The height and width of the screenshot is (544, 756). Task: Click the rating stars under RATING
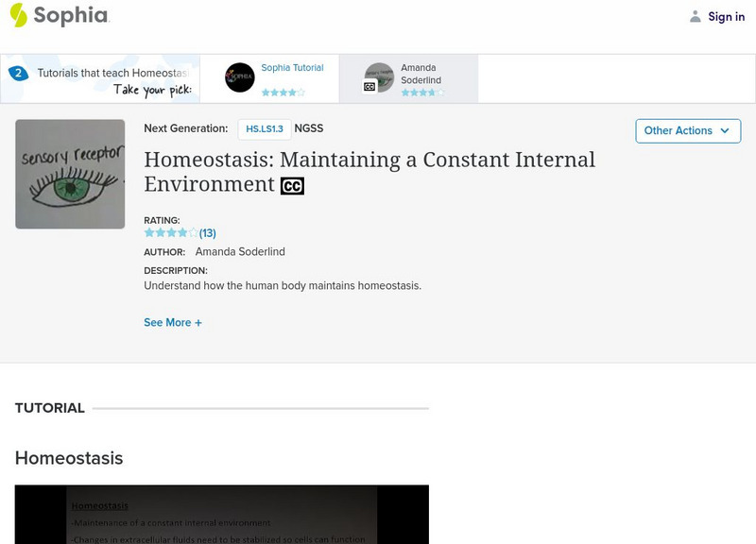coord(170,232)
